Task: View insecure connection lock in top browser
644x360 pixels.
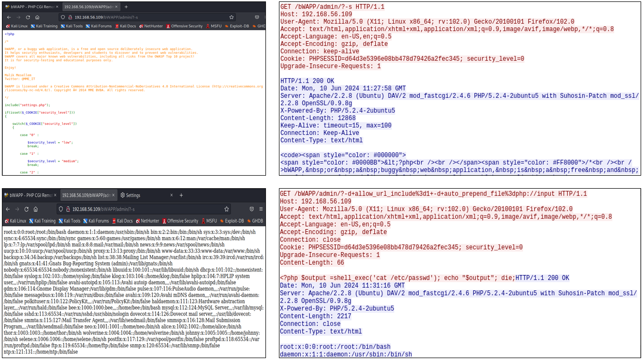Action: pos(70,17)
